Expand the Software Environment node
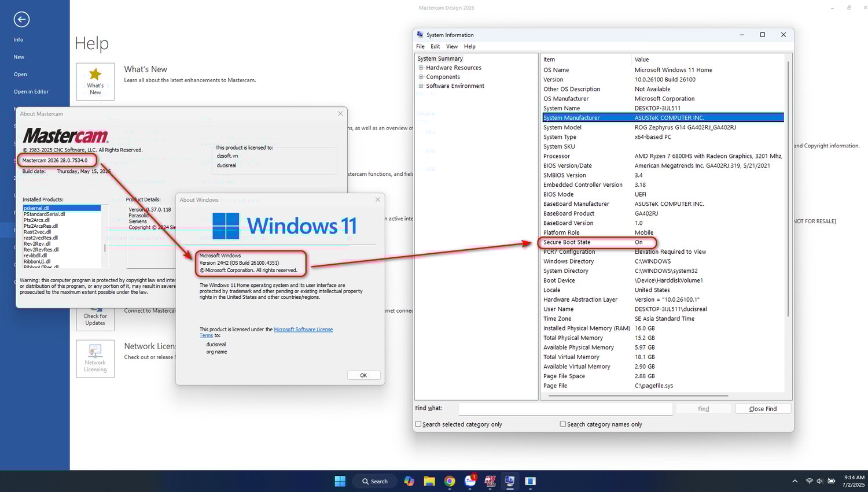 (421, 86)
